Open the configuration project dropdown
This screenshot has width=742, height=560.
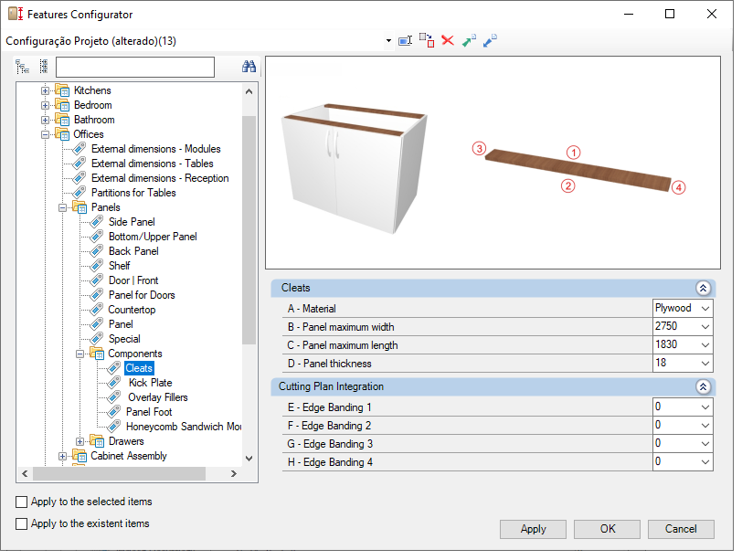click(x=388, y=41)
